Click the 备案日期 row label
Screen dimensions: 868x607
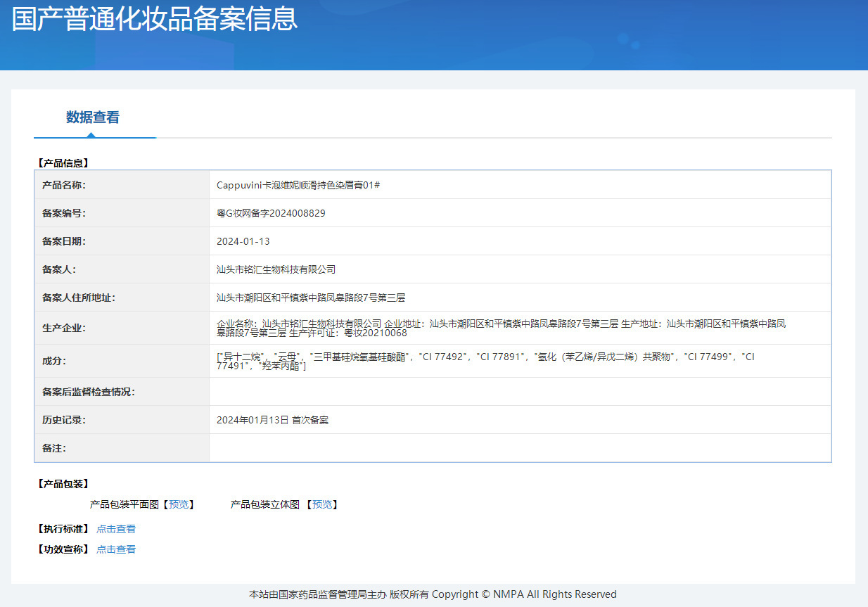pyautogui.click(x=63, y=241)
